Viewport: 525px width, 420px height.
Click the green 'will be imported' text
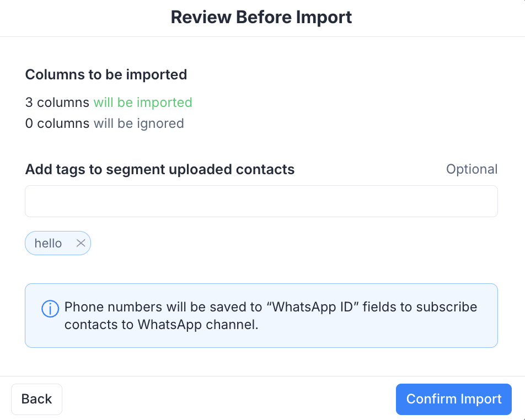pos(143,103)
